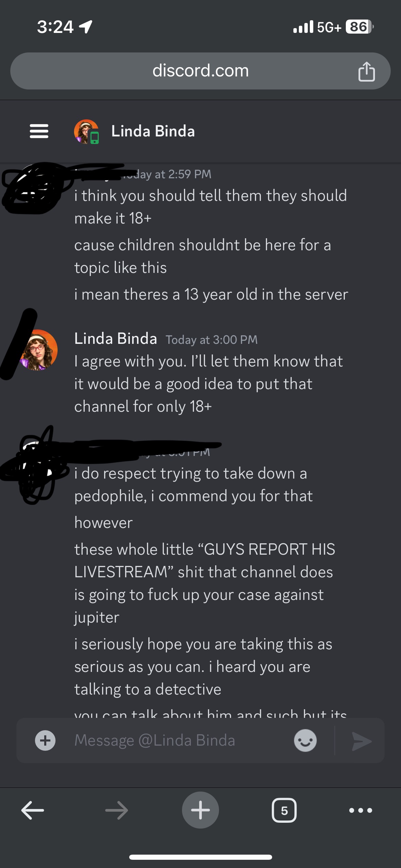This screenshot has height=868, width=401.
Task: Select the discord.com URL bar
Action: pyautogui.click(x=200, y=71)
